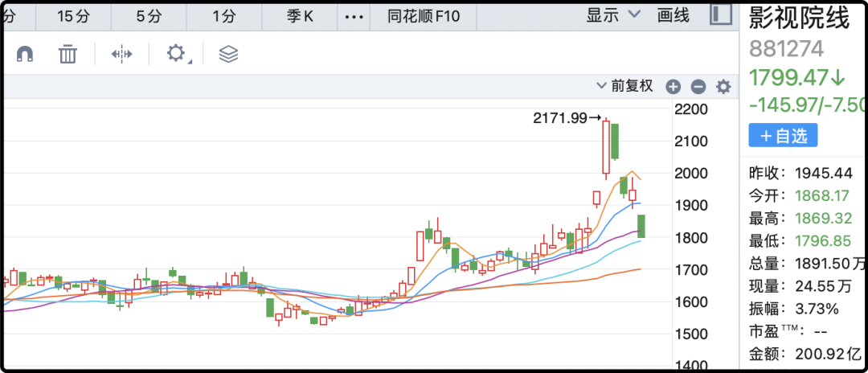Open chart settings gear near 前复权
This screenshot has height=373, width=868.
[x=723, y=86]
